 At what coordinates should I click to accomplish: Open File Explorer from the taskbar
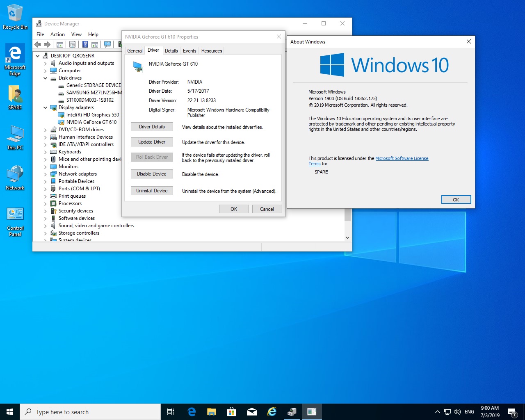tap(211, 412)
